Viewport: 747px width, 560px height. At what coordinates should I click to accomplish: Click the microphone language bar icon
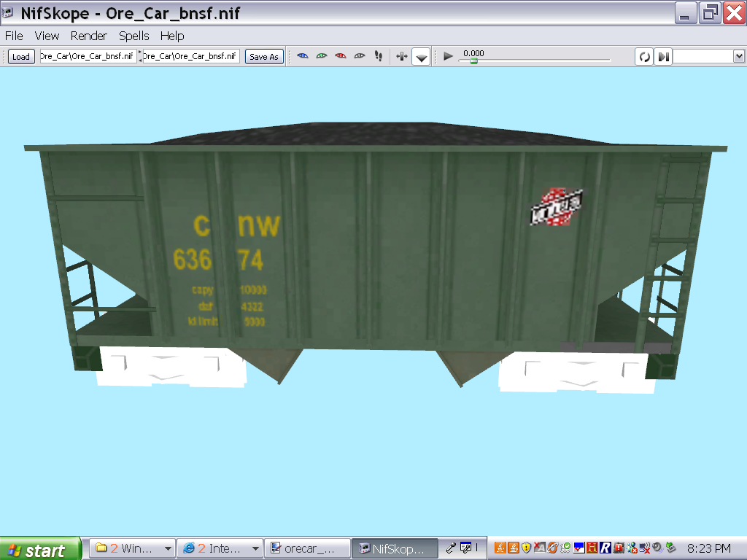click(x=451, y=548)
